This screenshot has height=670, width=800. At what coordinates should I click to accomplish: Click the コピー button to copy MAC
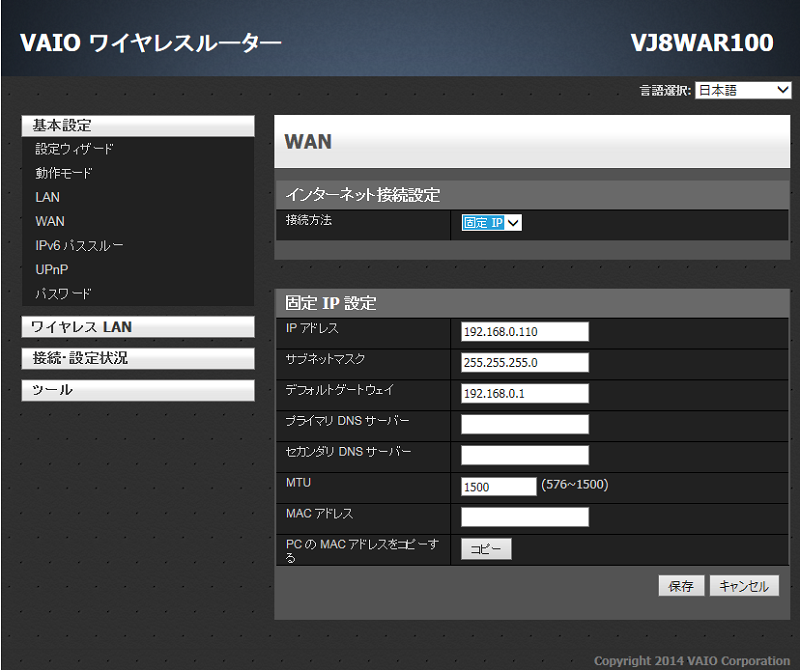pos(486,549)
